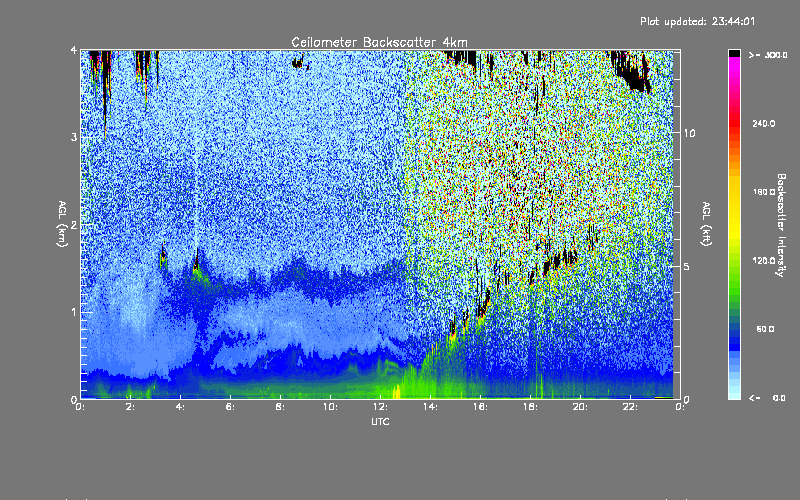Click the '240.0' colorbar label

point(764,124)
